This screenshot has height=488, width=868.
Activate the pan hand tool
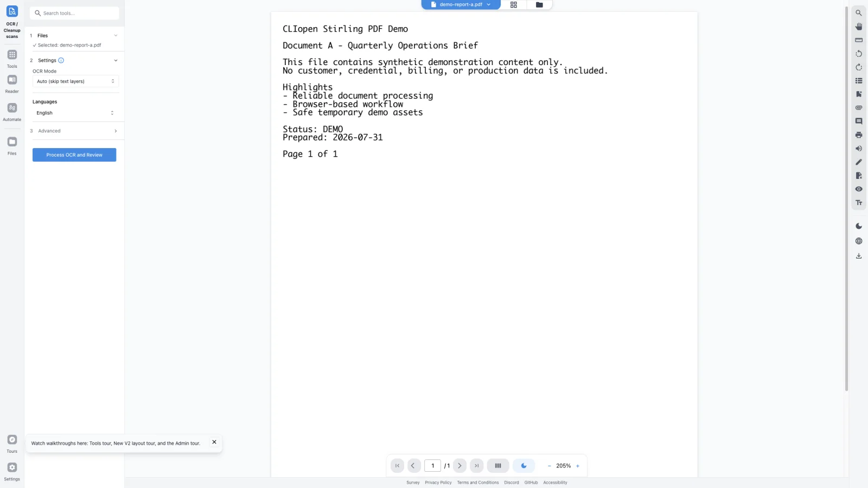pos(859,27)
